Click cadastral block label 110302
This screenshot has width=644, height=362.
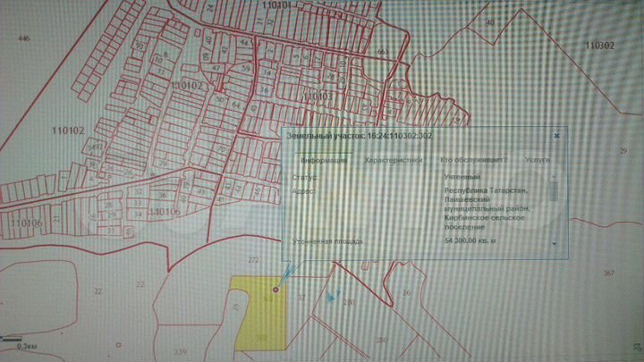pyautogui.click(x=599, y=46)
